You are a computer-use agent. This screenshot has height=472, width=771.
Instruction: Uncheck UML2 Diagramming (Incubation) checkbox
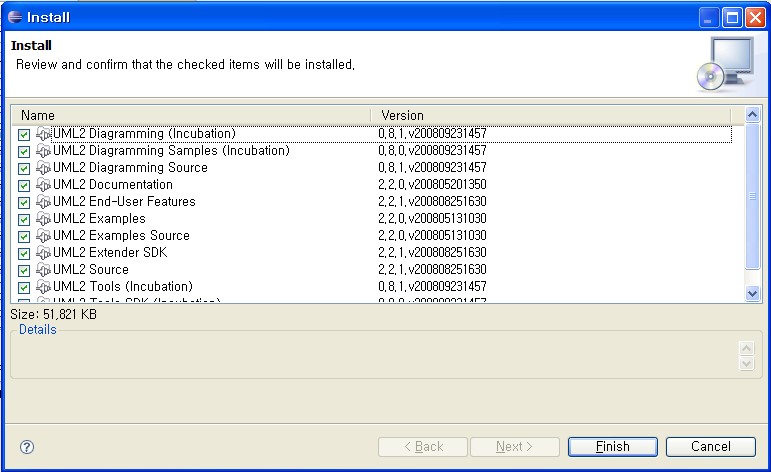pos(24,135)
